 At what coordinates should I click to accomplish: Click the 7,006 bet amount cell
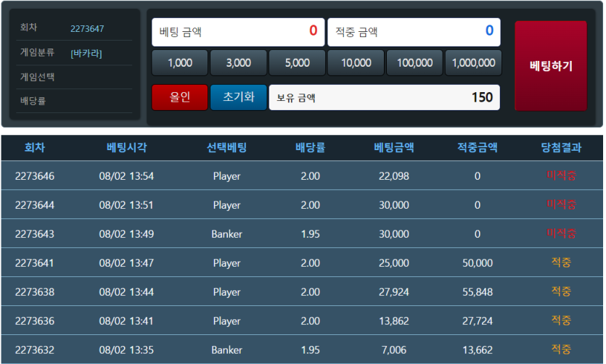click(394, 349)
